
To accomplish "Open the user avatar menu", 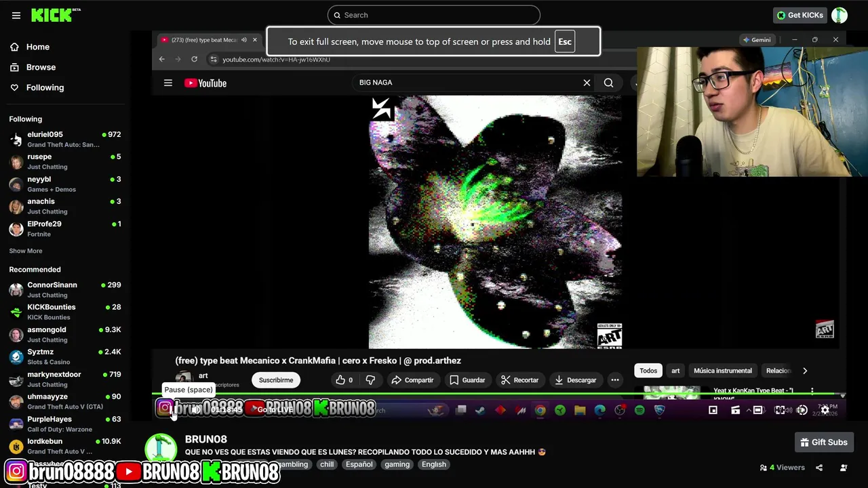I will 840,15.
